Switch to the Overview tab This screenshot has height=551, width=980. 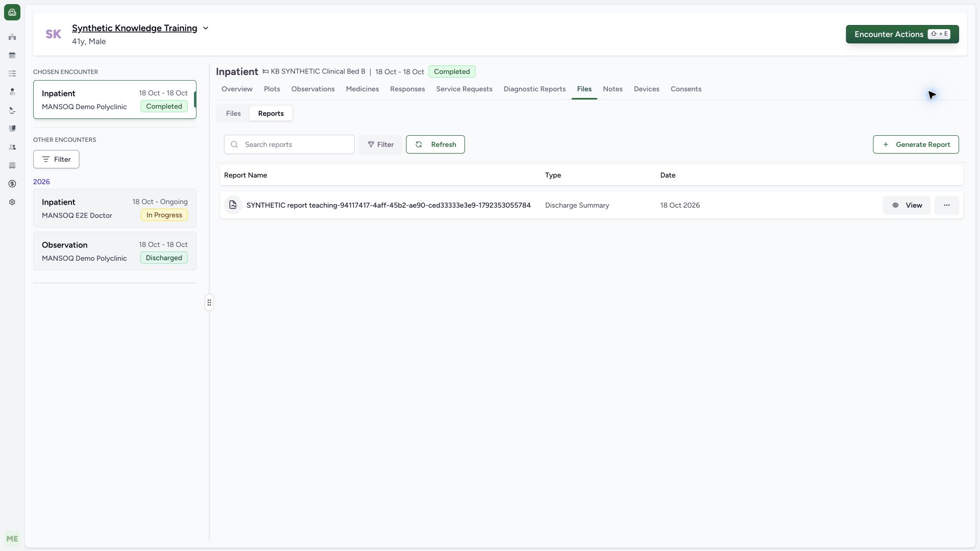click(237, 89)
